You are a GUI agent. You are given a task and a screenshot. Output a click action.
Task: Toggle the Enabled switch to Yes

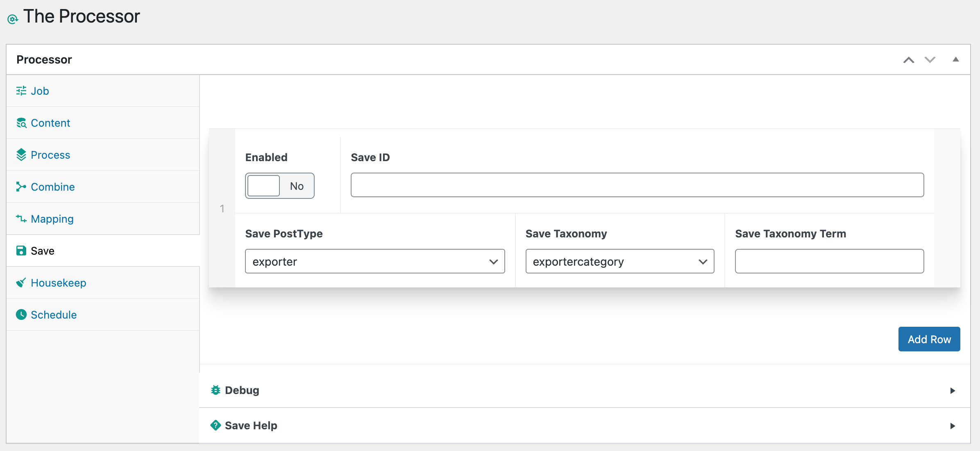[279, 186]
